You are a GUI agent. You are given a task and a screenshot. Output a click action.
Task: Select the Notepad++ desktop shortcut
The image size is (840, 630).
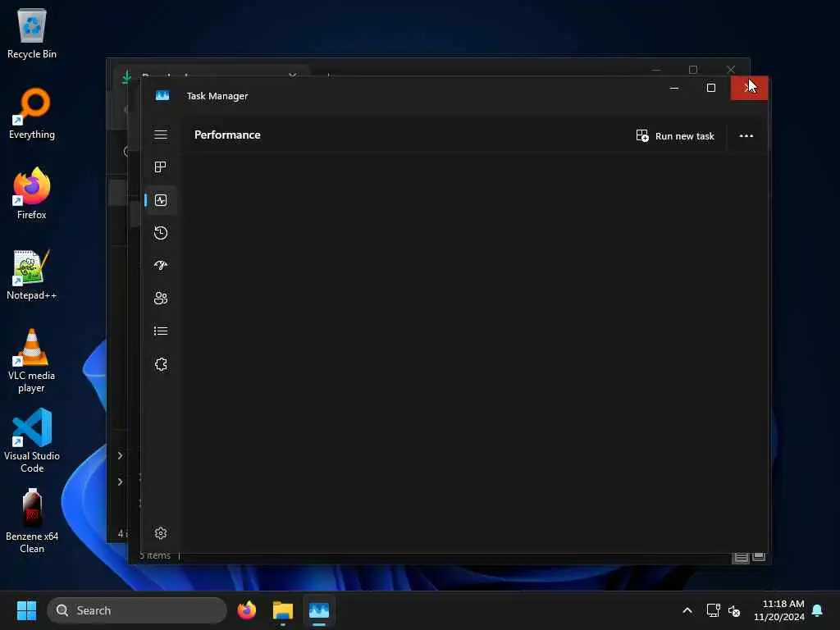coord(32,274)
